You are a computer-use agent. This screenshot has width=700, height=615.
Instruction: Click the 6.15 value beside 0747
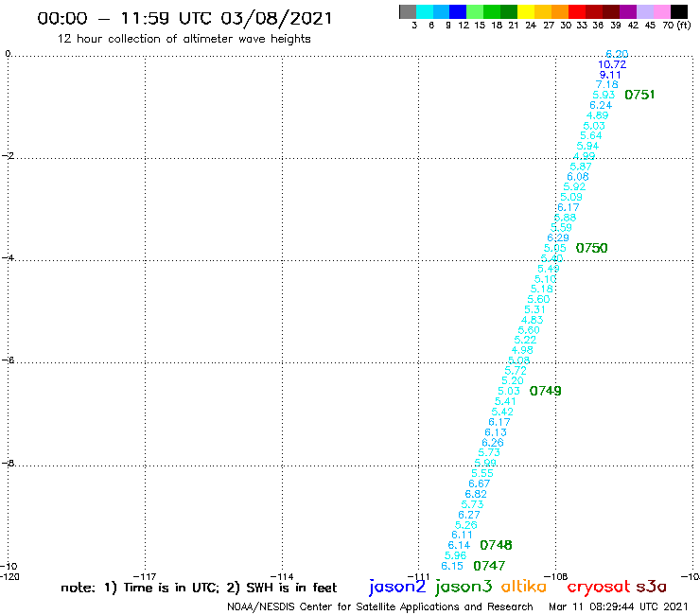tap(452, 566)
